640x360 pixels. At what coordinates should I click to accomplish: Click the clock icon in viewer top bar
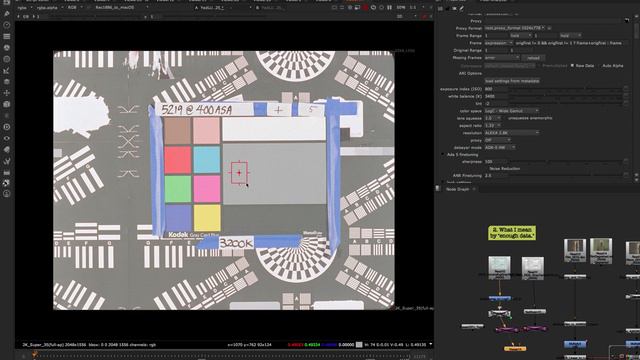pos(373,8)
